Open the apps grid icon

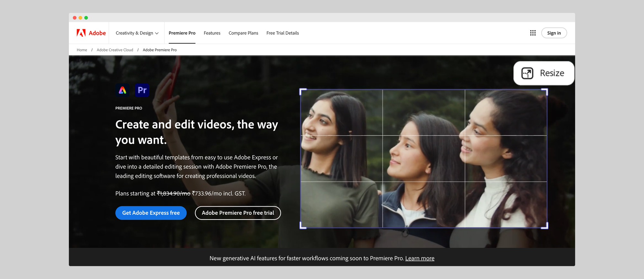pyautogui.click(x=533, y=33)
